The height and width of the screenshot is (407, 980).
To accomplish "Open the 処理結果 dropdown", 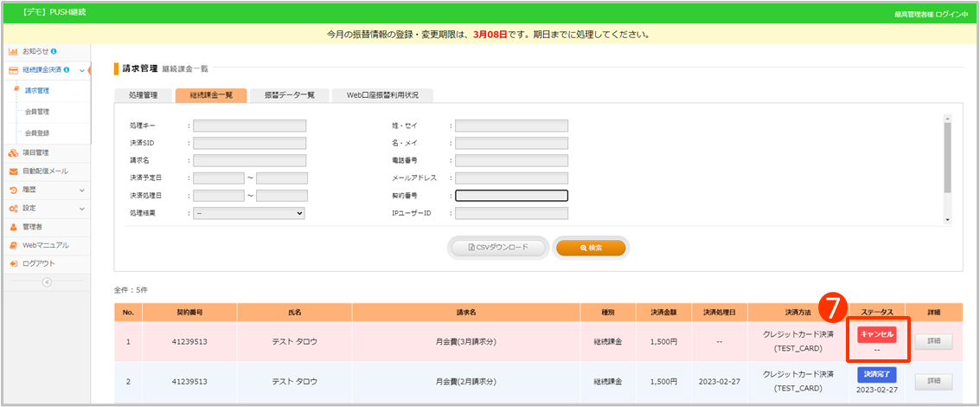I will [249, 213].
